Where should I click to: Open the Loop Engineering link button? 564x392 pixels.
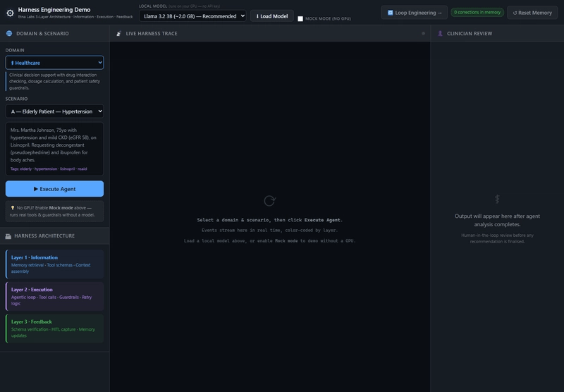tap(415, 13)
